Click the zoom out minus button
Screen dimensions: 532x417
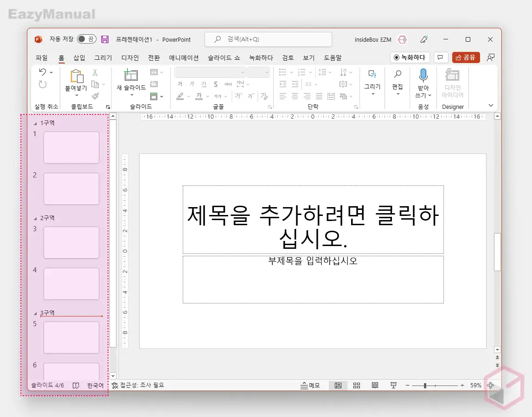pyautogui.click(x=408, y=385)
